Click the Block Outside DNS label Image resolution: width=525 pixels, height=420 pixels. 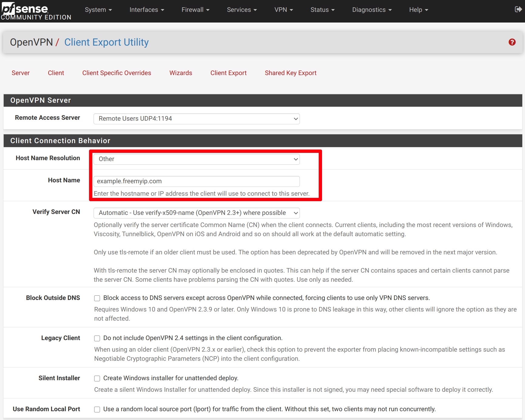click(x=53, y=298)
